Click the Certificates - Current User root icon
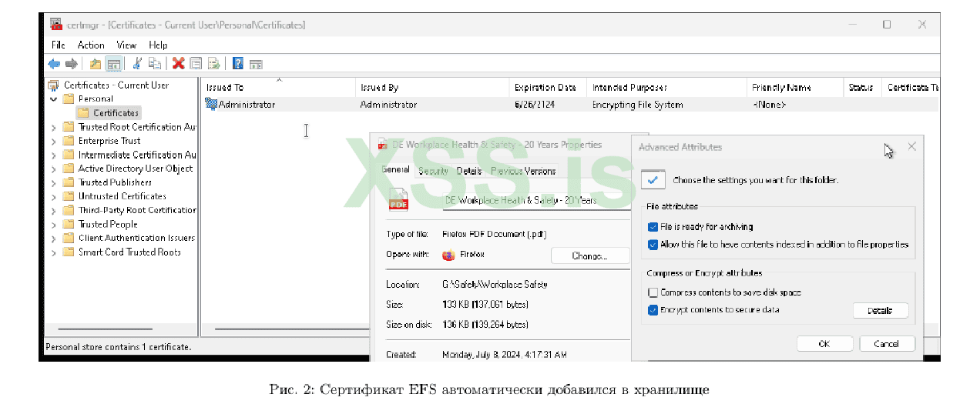The height and width of the screenshot is (414, 980). tap(53, 85)
